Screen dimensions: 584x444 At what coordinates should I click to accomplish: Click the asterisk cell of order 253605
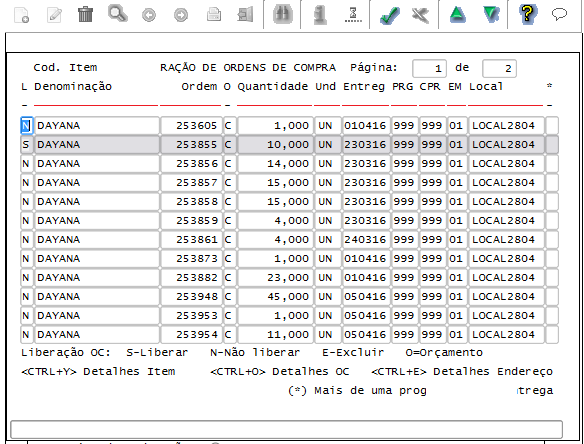552,126
